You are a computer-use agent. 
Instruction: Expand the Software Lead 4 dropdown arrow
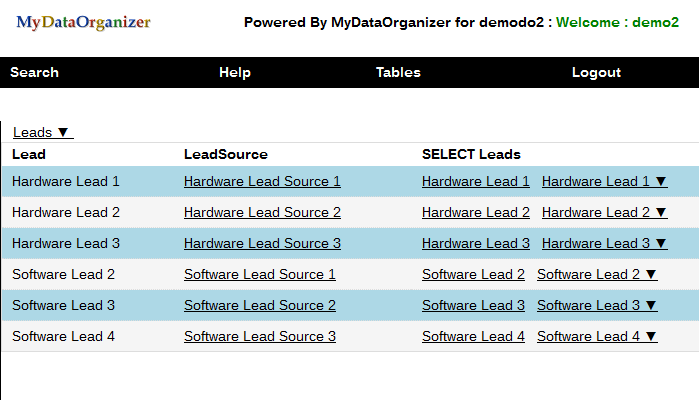pos(651,337)
